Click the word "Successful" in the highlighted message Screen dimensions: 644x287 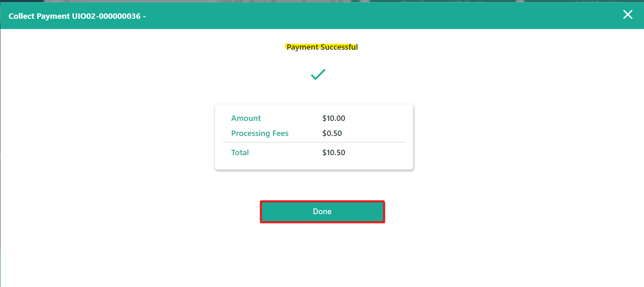coord(339,47)
